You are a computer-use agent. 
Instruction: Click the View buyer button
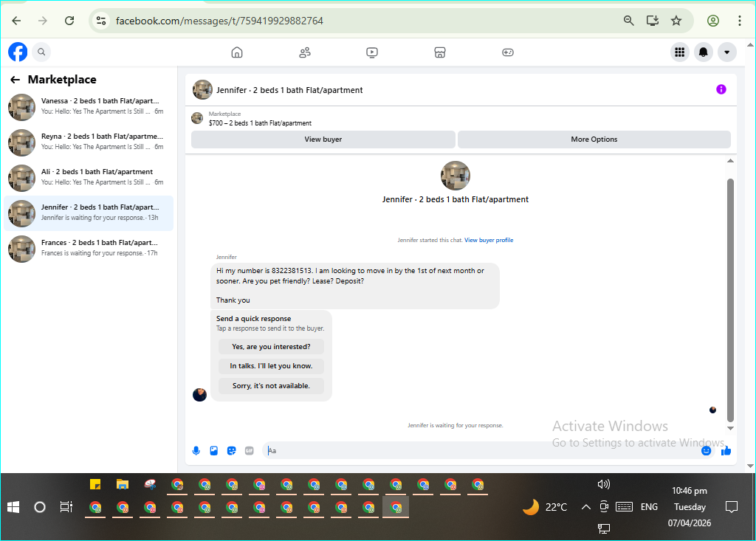pos(323,139)
